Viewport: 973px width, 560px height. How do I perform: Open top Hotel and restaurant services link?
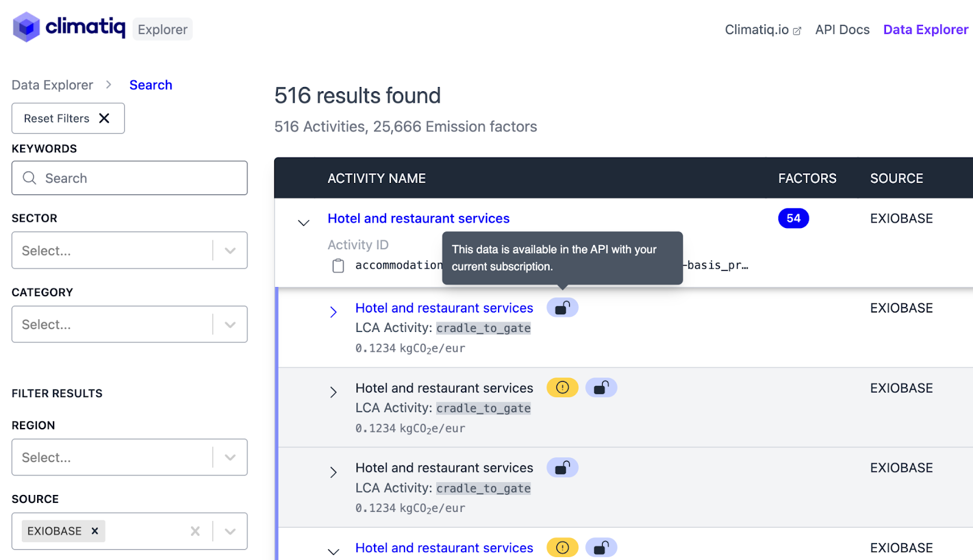[418, 218]
